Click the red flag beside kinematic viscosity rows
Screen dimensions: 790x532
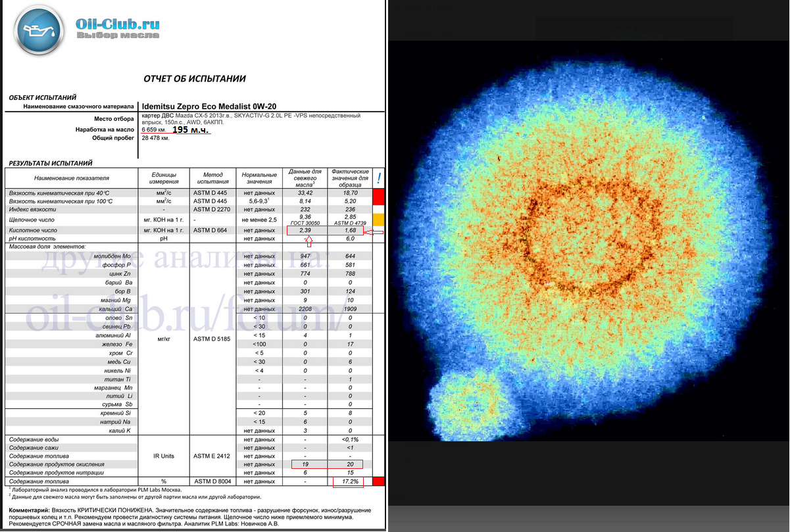coord(378,198)
